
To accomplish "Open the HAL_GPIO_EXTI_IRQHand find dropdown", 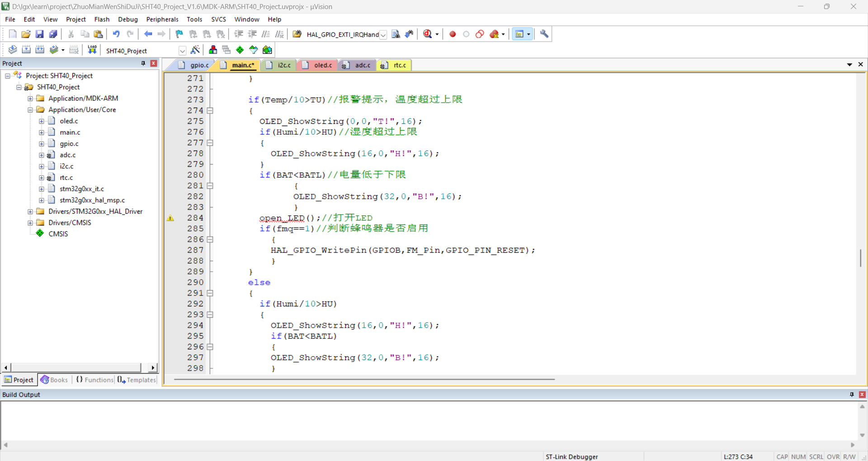I will point(383,35).
